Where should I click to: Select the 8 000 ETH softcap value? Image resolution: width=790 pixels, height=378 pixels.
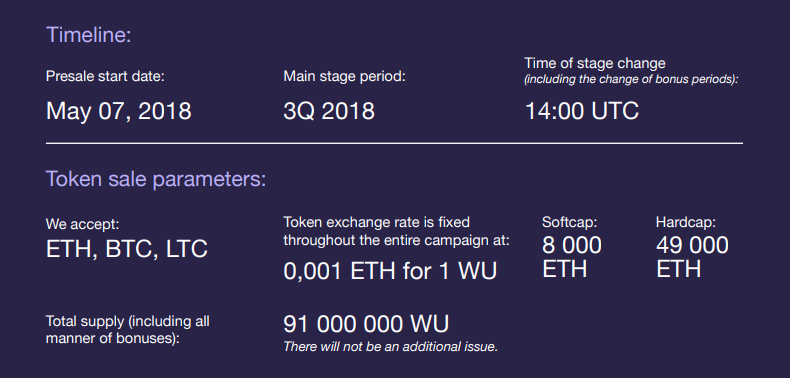[x=572, y=257]
